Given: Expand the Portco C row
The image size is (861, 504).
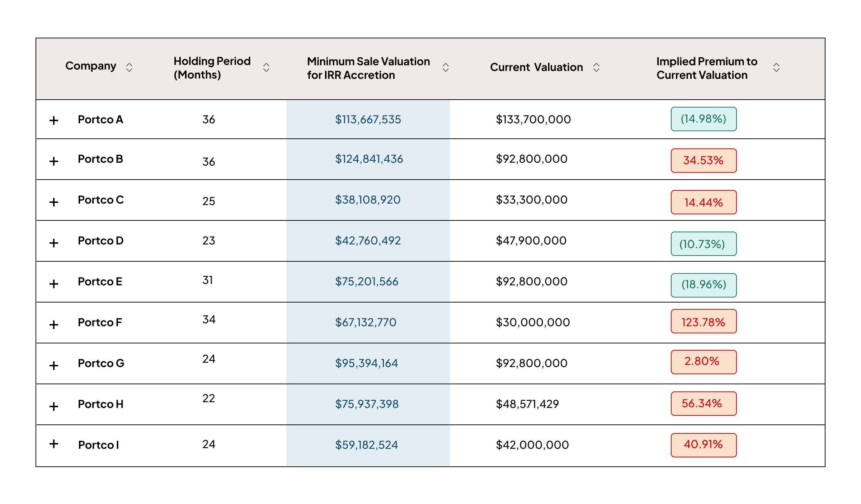Looking at the screenshot, I should (x=54, y=202).
